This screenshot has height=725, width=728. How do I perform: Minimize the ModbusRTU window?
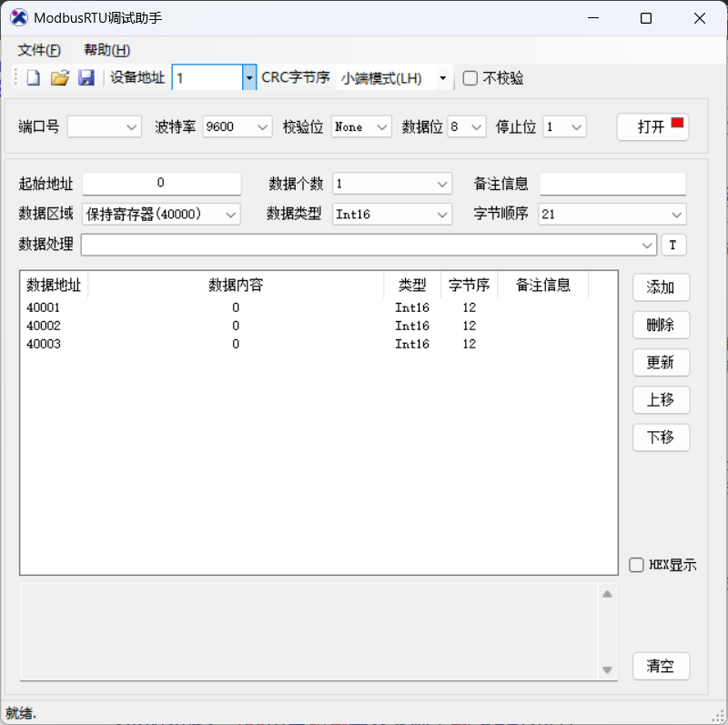(x=593, y=18)
